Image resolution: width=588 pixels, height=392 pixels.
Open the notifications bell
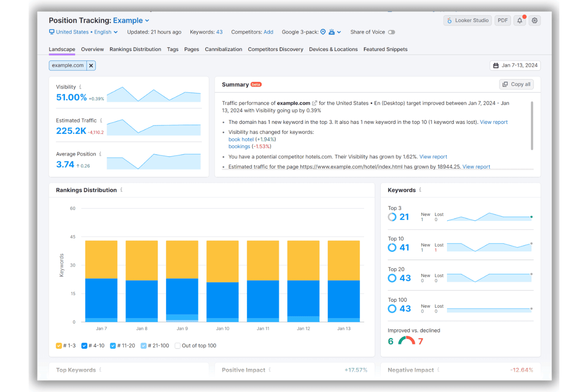pyautogui.click(x=520, y=20)
